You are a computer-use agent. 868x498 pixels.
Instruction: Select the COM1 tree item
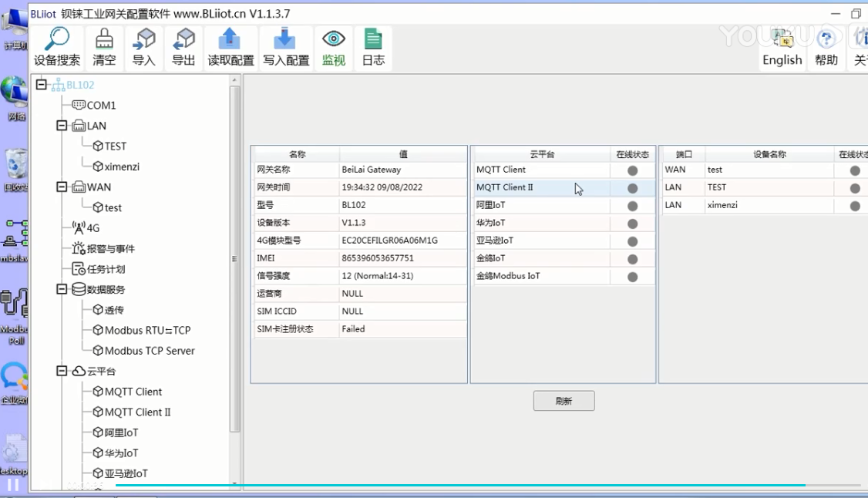point(100,106)
